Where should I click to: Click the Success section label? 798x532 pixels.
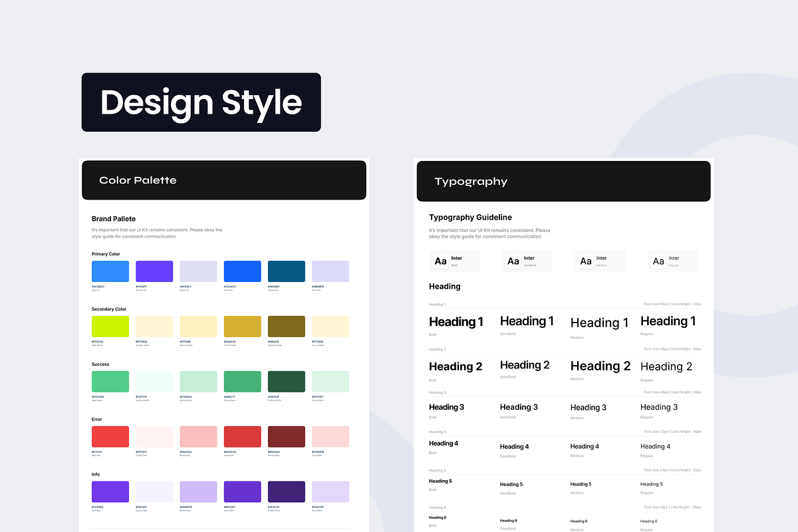[x=100, y=364]
